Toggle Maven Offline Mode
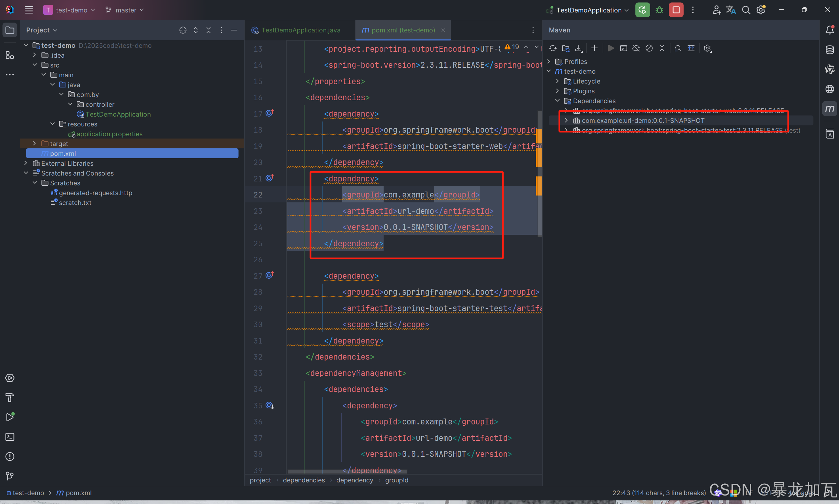 (x=636, y=48)
